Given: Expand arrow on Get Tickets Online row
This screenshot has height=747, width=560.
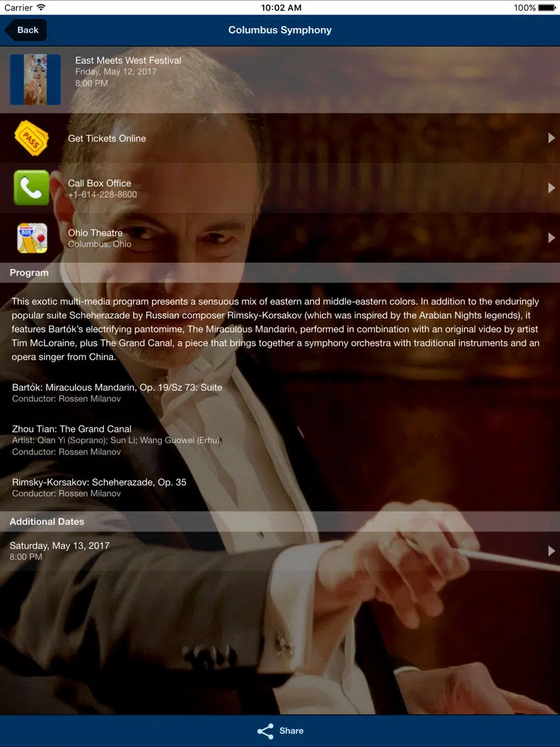Looking at the screenshot, I should point(551,138).
